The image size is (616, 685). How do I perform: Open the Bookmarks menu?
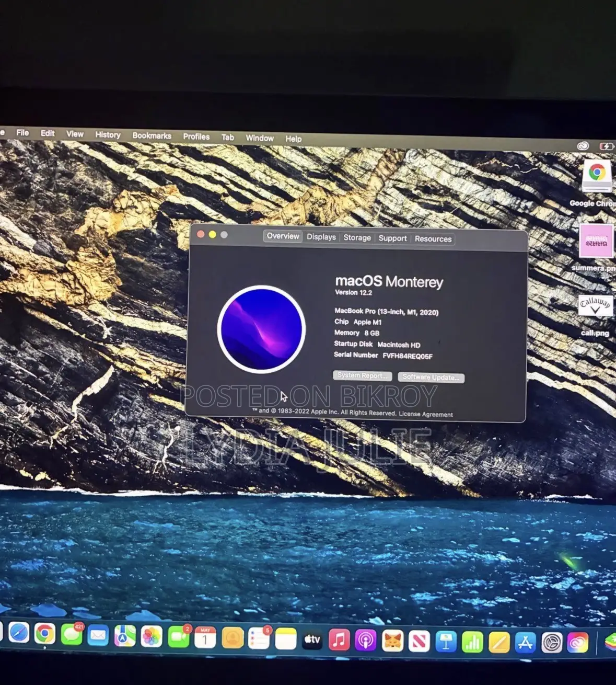click(x=152, y=135)
